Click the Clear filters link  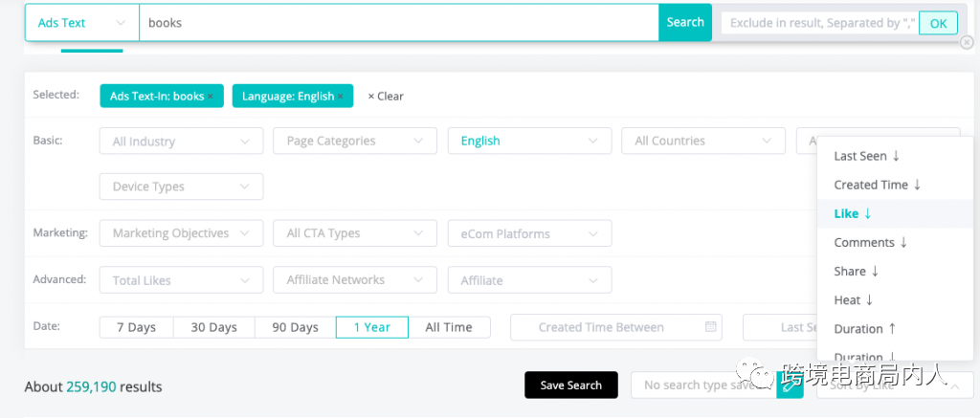[x=386, y=96]
